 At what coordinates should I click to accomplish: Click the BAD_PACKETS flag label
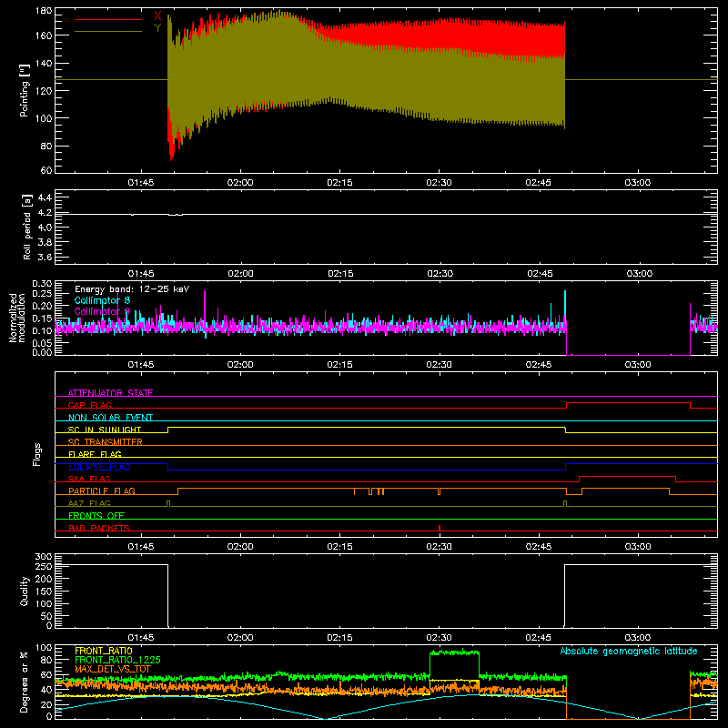click(x=99, y=528)
